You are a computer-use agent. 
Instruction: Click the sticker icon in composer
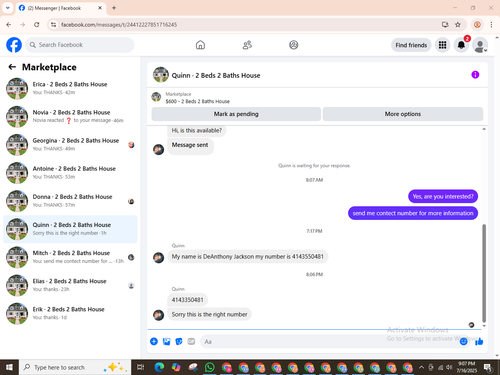pyautogui.click(x=179, y=341)
